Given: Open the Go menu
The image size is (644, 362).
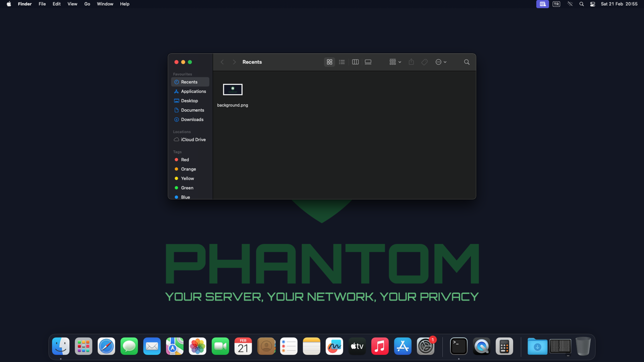Looking at the screenshot, I should [87, 4].
